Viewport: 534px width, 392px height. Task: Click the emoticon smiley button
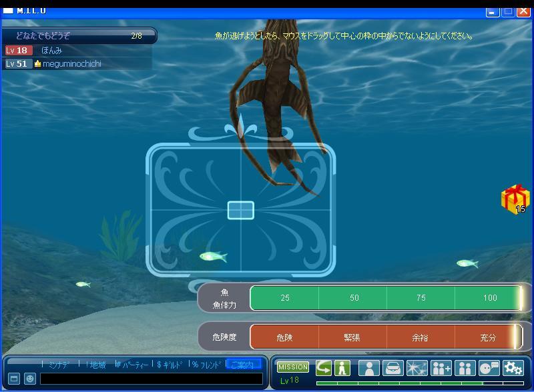29,379
